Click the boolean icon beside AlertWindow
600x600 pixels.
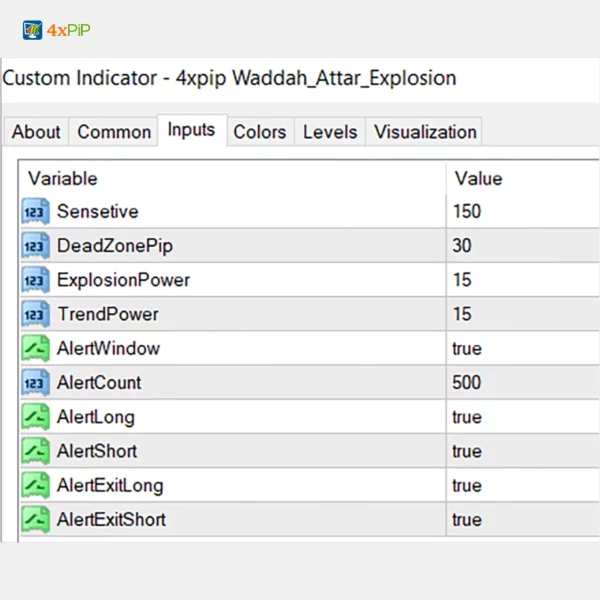35,349
